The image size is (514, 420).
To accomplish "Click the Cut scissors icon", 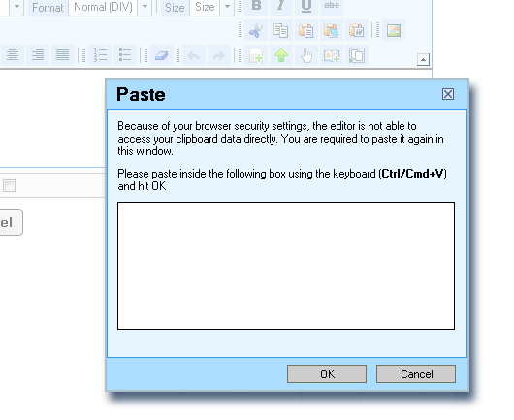I will point(256,30).
